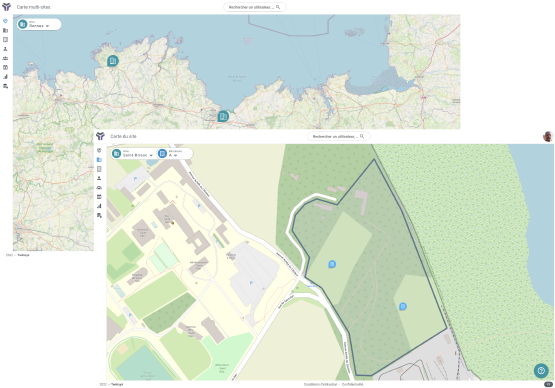Open the shield icon in Carte du site sidebar
This screenshot has width=555, height=388.
(x=99, y=150)
